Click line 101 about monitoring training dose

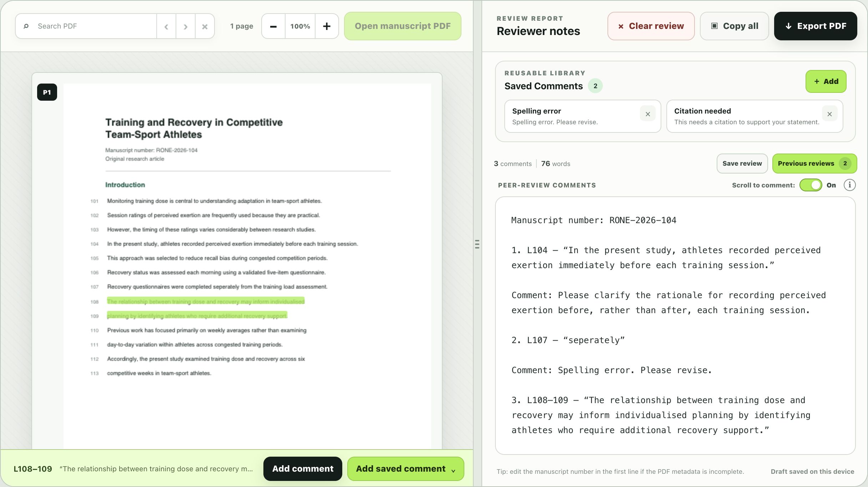[215, 201]
